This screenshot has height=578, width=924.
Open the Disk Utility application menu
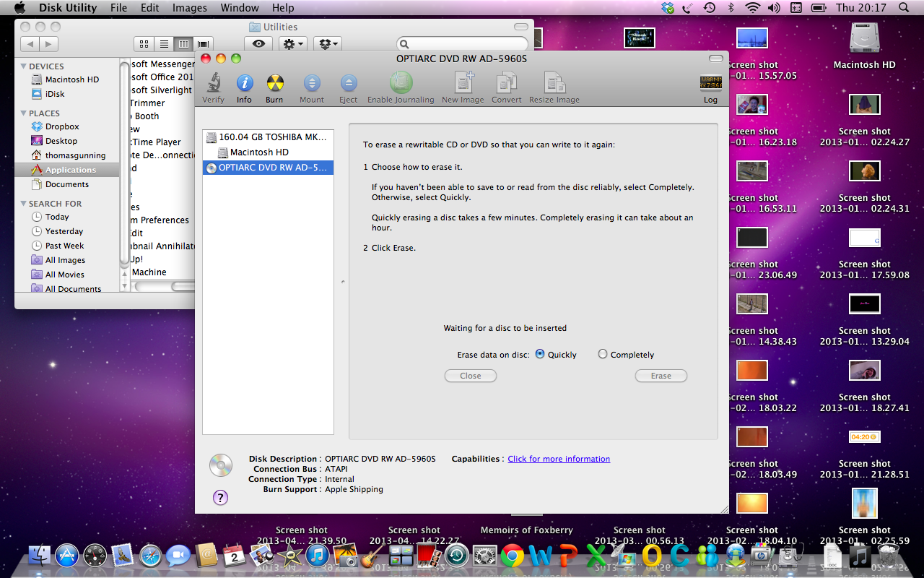67,8
